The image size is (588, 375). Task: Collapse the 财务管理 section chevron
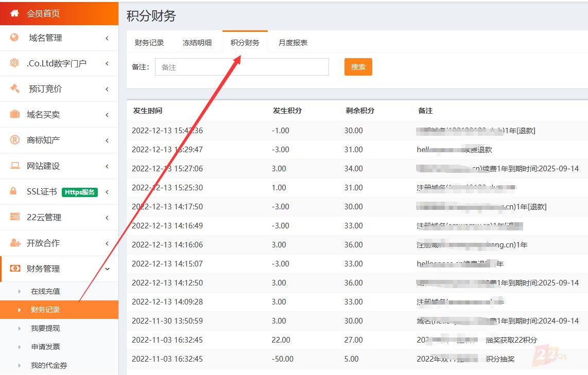click(x=107, y=269)
